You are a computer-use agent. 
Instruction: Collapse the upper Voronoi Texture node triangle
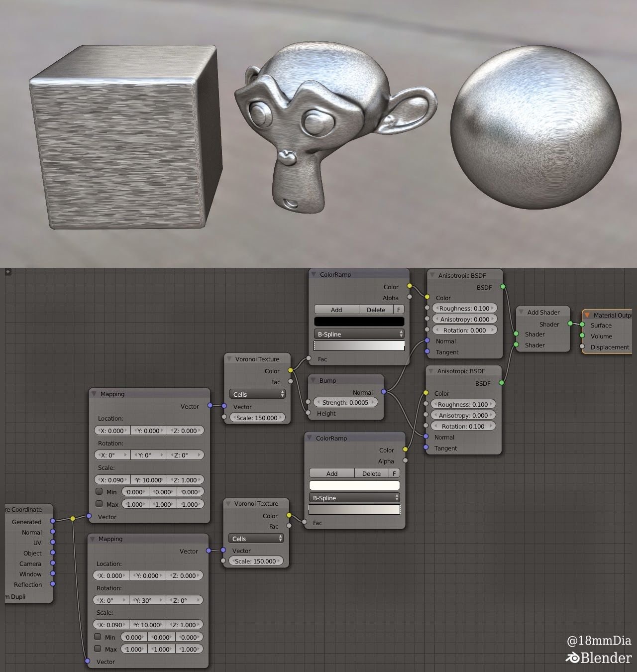tap(229, 359)
